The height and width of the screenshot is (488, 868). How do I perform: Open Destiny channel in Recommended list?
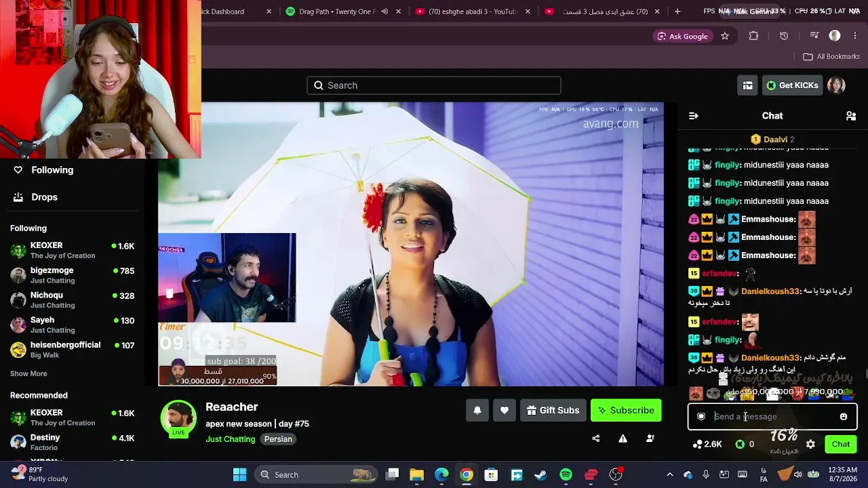73,443
